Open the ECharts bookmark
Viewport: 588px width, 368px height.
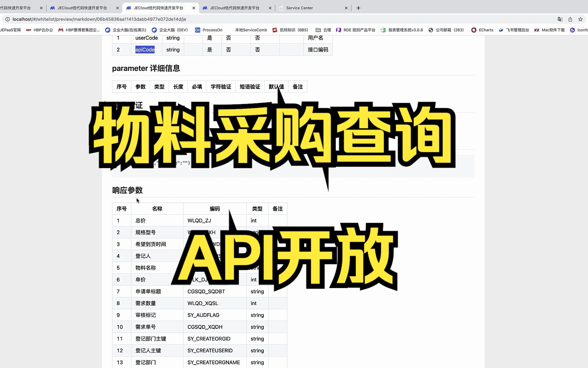click(x=482, y=30)
